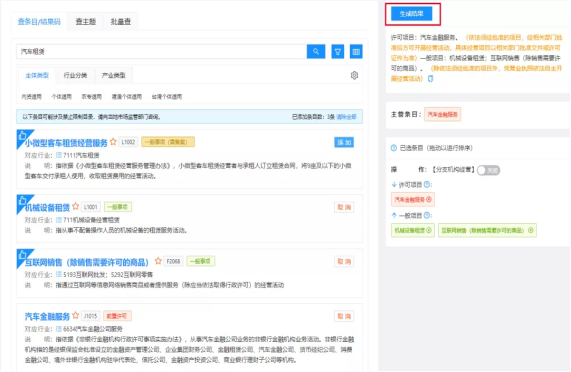Image resolution: width=571 pixels, height=372 pixels.
Task: Click the L1001 code badge
Action: pyautogui.click(x=91, y=207)
